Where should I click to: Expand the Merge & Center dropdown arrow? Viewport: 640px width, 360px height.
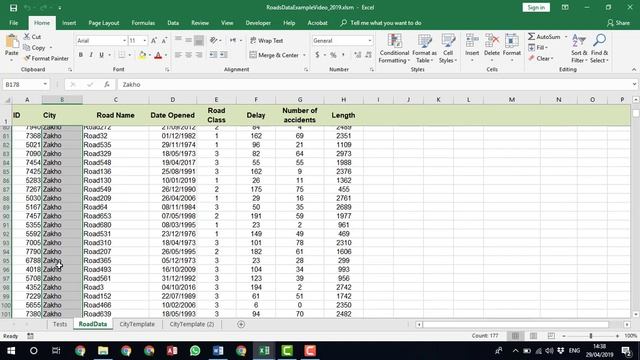(304, 55)
